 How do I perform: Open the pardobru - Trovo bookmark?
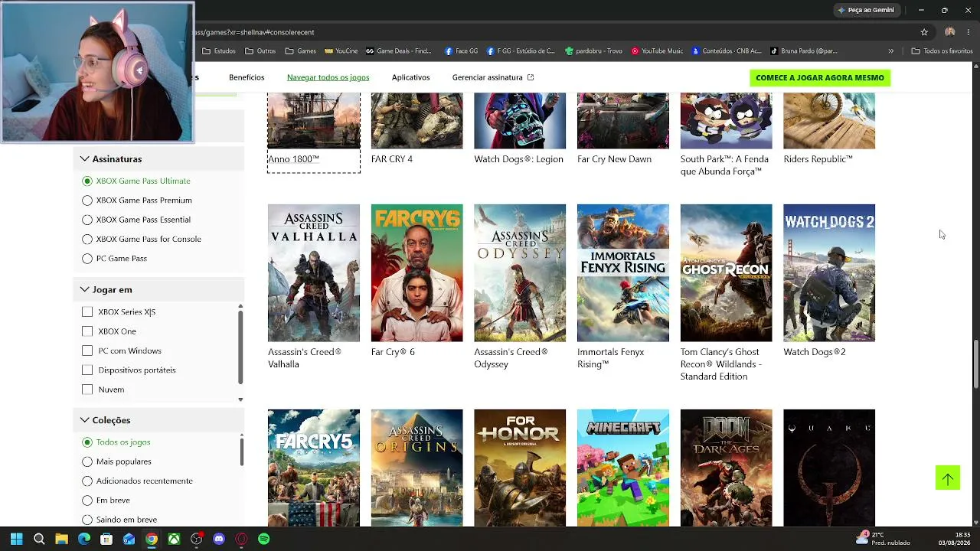tap(593, 51)
